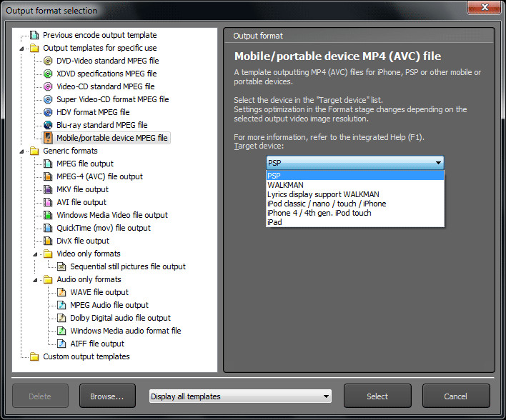This screenshot has height=420, width=506.
Task: Click the AIFF file output icon
Action: pyautogui.click(x=61, y=344)
